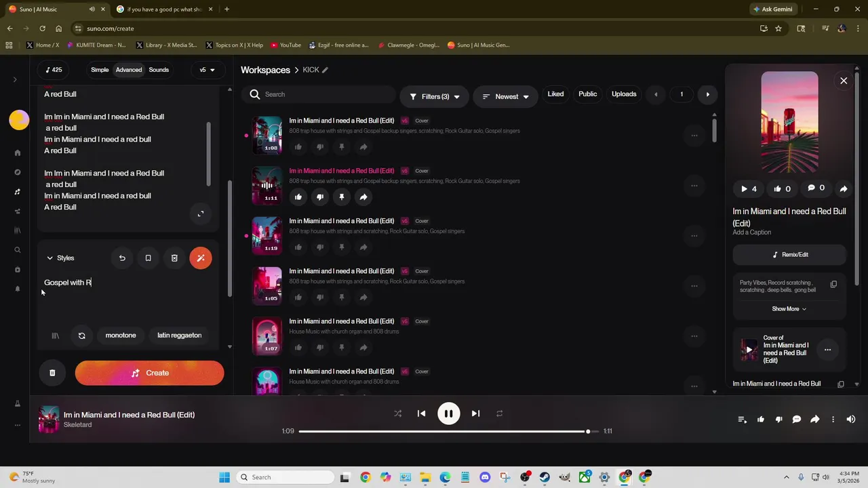Save style with bookmark icon
The width and height of the screenshot is (868, 488).
pos(148,258)
